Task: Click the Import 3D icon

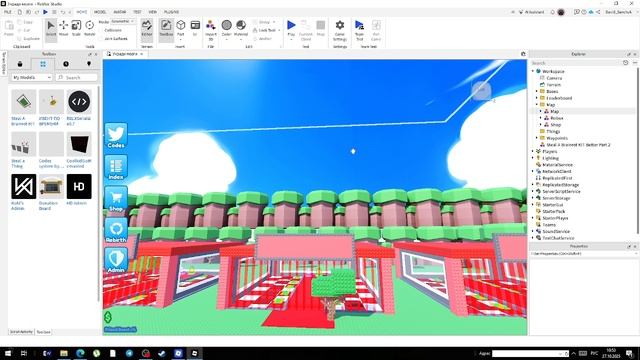Action: point(211,30)
